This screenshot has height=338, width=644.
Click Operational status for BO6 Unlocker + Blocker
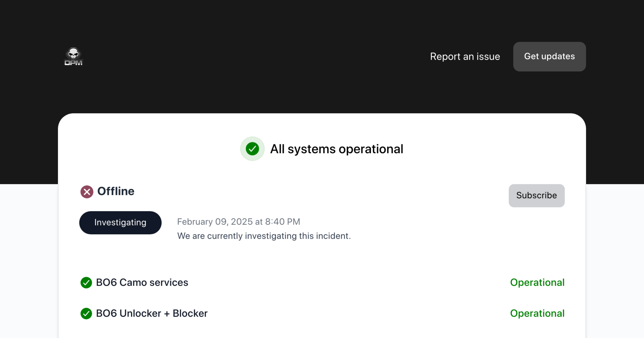point(537,313)
